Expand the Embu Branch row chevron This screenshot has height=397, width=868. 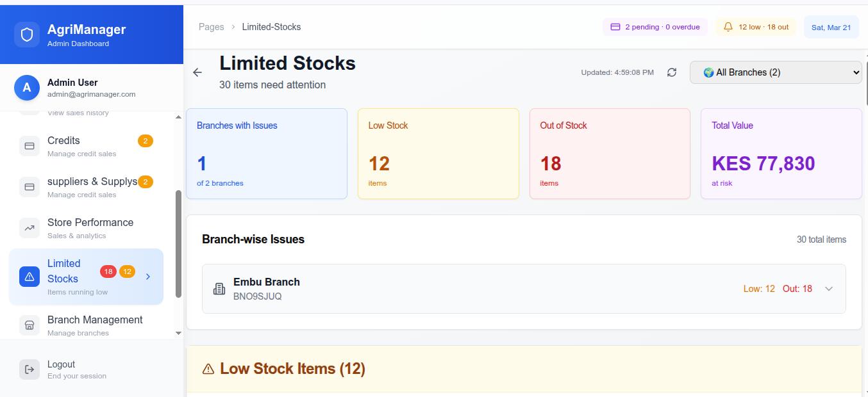click(x=829, y=289)
